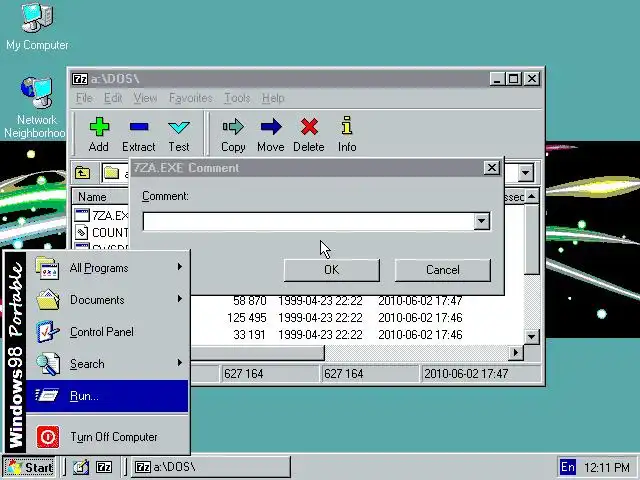
Task: Click the a:\DOS\ taskbar button
Action: [x=211, y=467]
